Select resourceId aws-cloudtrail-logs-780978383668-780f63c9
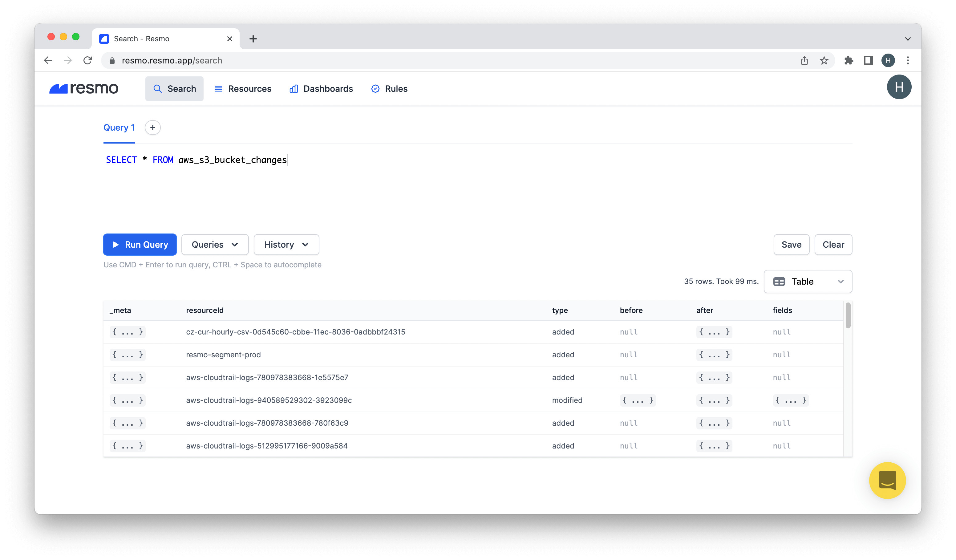 pos(267,423)
